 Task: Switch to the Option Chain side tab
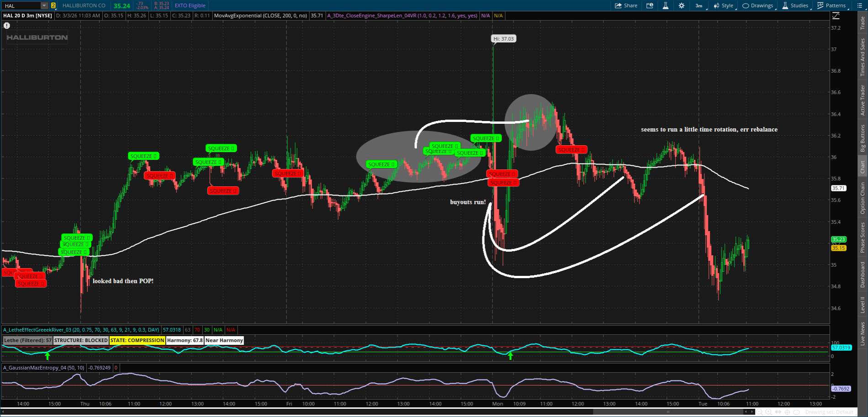point(863,198)
